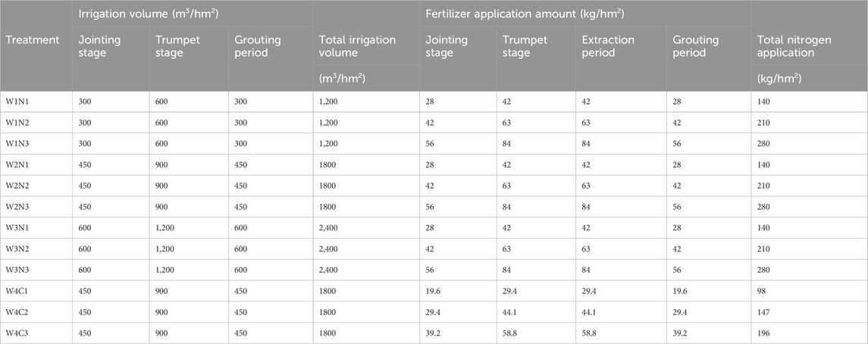The width and height of the screenshot is (868, 344).
Task: Click the Treatment column header
Action: (32, 39)
